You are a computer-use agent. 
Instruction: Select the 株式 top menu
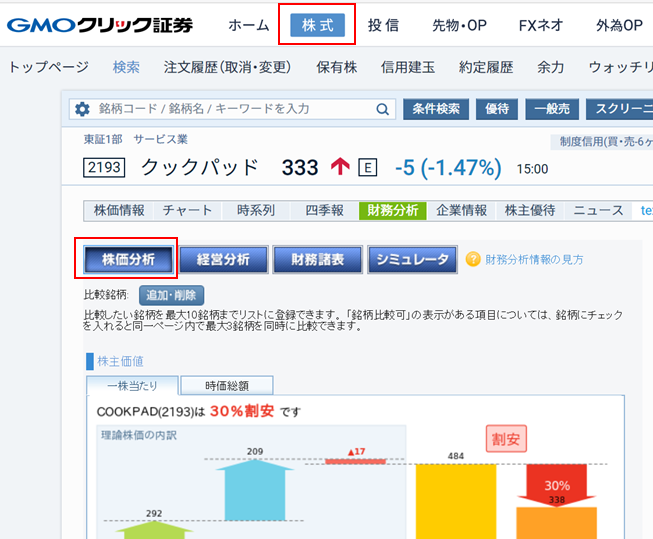tap(317, 25)
